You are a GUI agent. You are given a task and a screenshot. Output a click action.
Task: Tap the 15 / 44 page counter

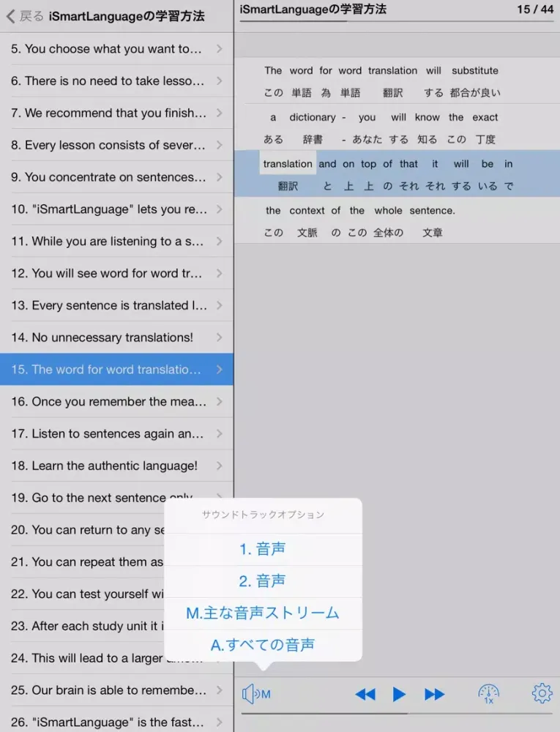[x=535, y=10]
